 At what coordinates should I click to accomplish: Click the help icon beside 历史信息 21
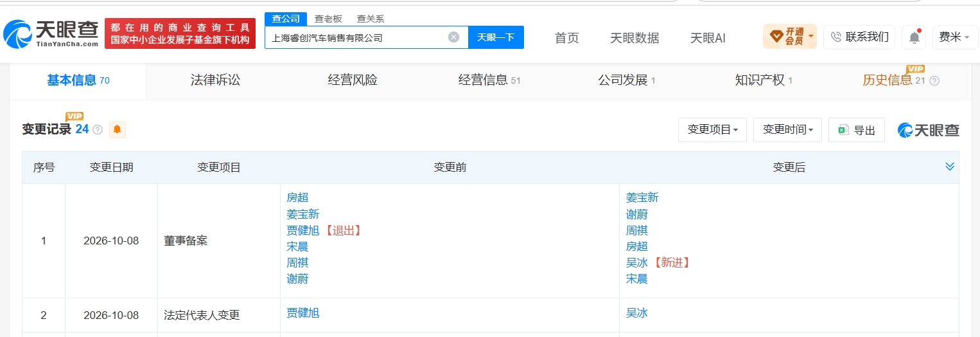click(x=934, y=81)
